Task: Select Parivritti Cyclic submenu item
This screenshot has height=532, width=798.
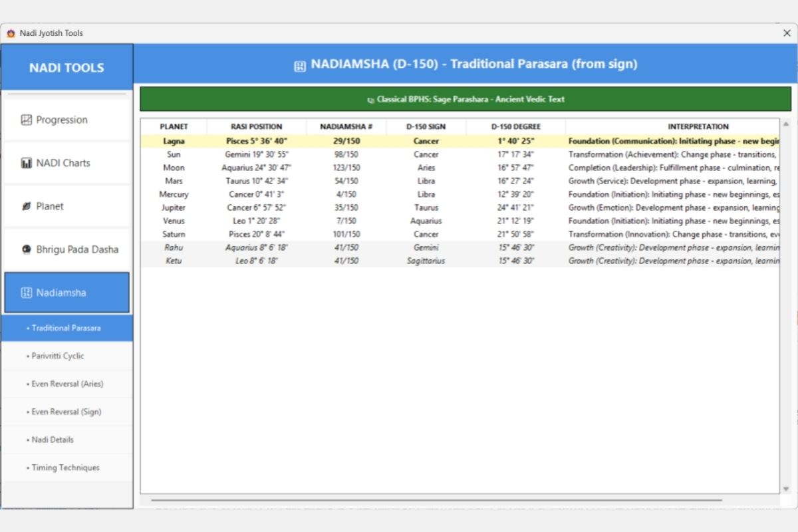Action: [66, 356]
